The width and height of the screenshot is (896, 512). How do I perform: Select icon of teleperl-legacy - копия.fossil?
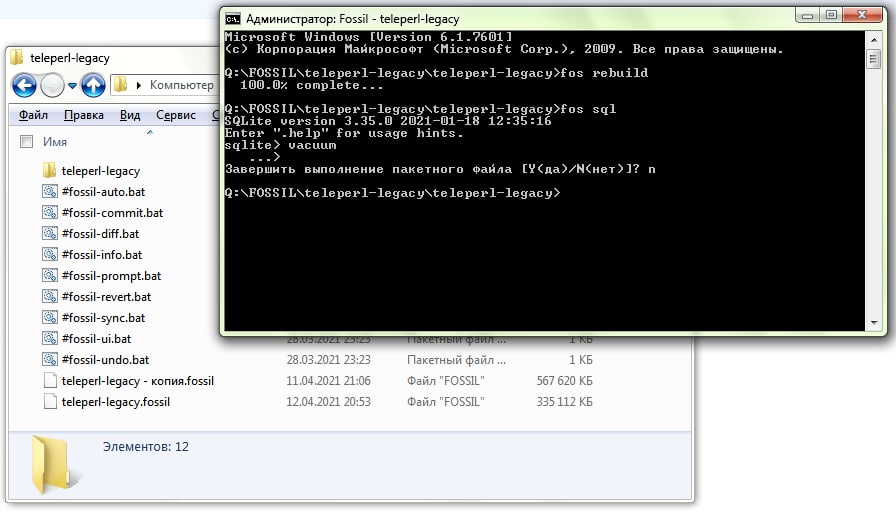coord(50,381)
